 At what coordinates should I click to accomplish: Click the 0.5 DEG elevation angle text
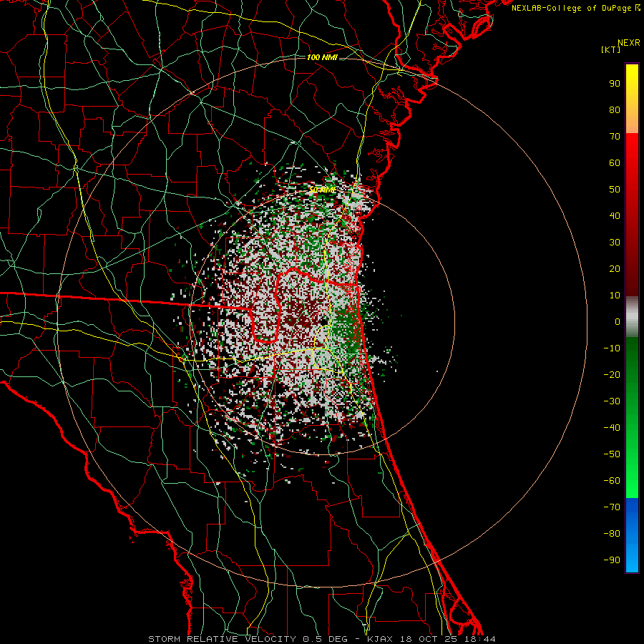[325, 639]
